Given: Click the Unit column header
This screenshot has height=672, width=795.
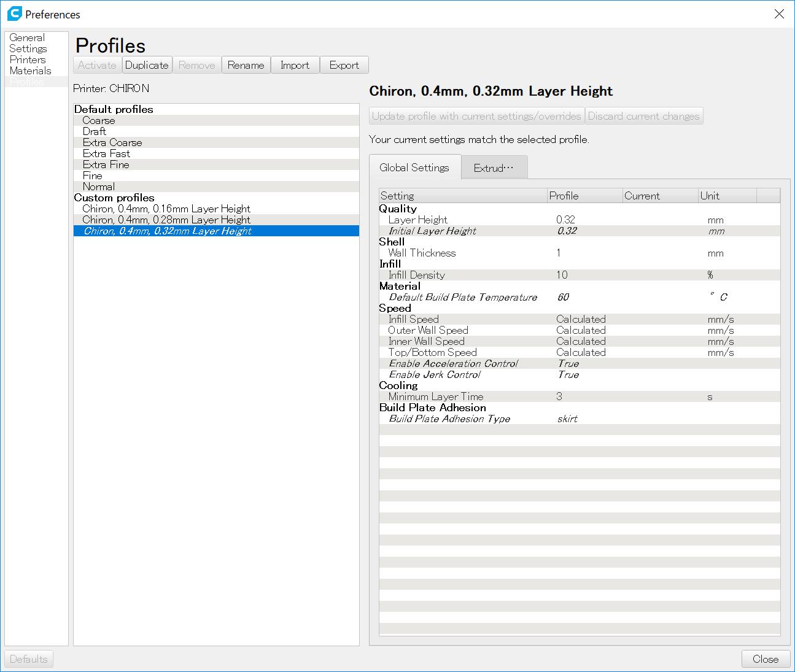Looking at the screenshot, I should [727, 196].
